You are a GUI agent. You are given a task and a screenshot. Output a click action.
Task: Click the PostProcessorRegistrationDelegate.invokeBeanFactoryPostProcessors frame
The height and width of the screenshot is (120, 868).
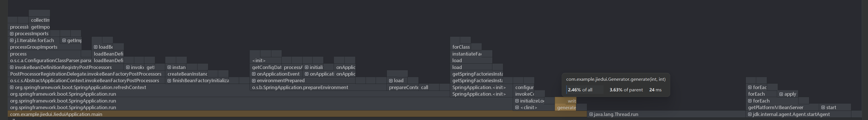86,74
